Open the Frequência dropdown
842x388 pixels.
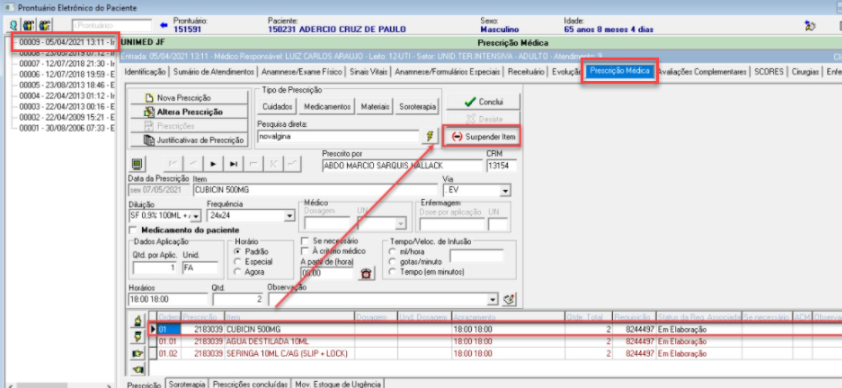point(289,216)
